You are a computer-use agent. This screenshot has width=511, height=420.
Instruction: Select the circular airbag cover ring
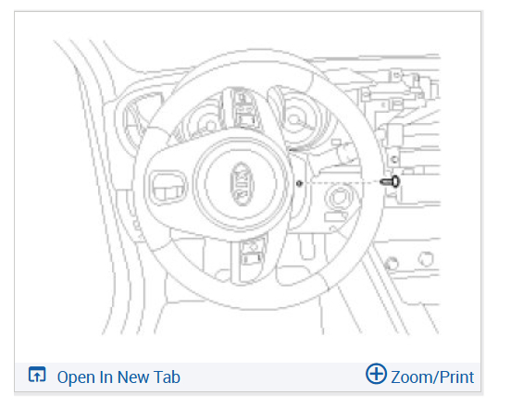click(x=242, y=183)
